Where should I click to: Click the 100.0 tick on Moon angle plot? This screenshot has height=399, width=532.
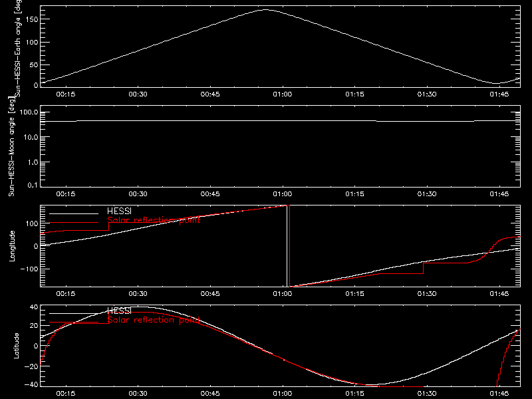click(29, 112)
